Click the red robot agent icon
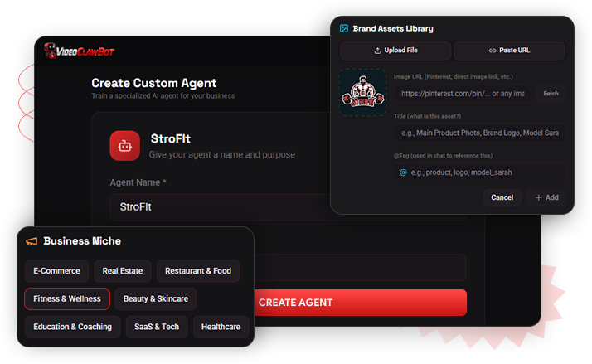 (x=125, y=146)
